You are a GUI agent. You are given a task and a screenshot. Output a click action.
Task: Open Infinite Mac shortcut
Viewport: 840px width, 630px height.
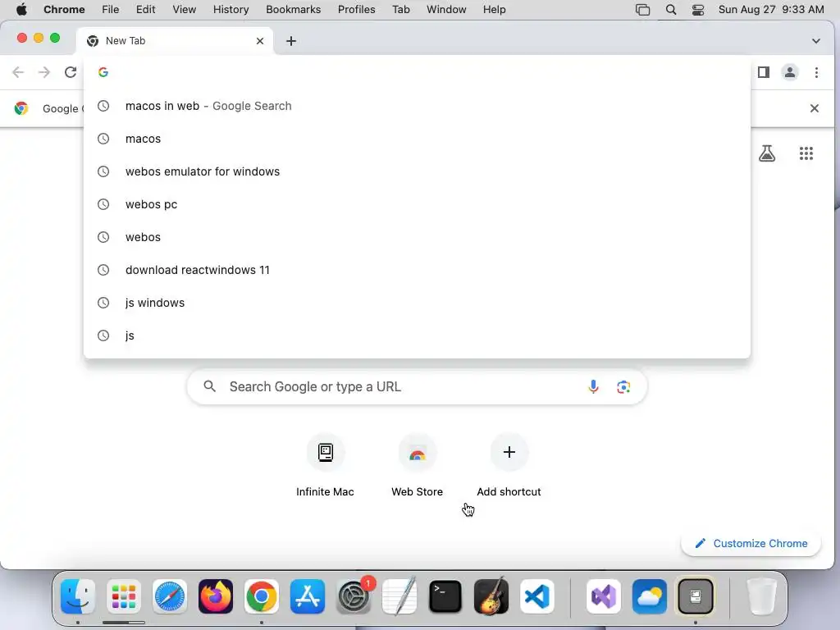[325, 465]
